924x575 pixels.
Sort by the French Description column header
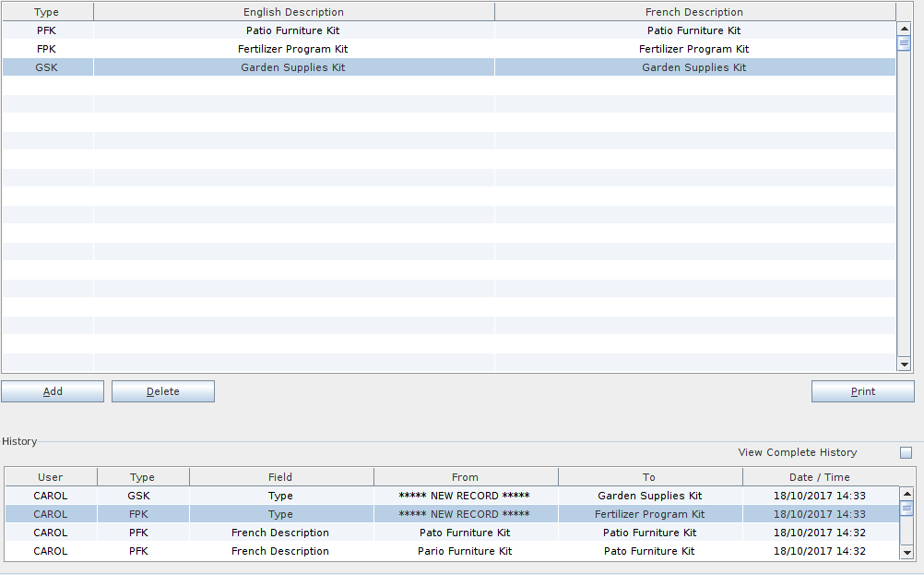click(693, 12)
